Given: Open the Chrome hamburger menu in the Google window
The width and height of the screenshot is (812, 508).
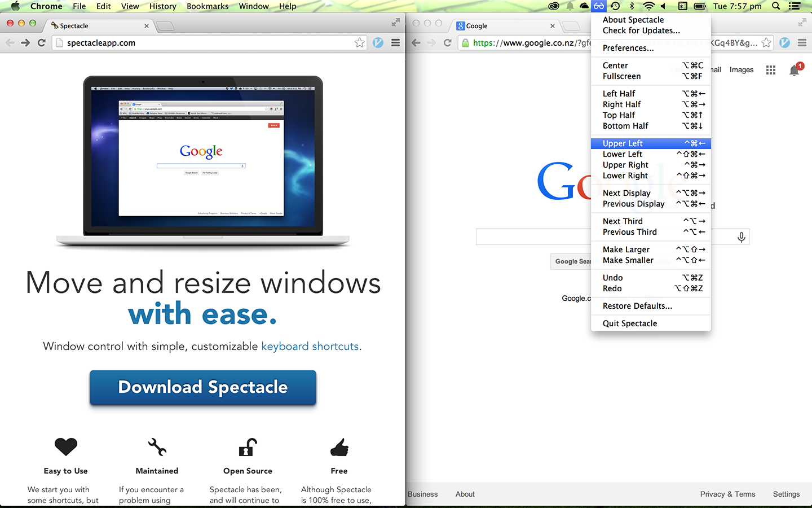Looking at the screenshot, I should (x=802, y=43).
